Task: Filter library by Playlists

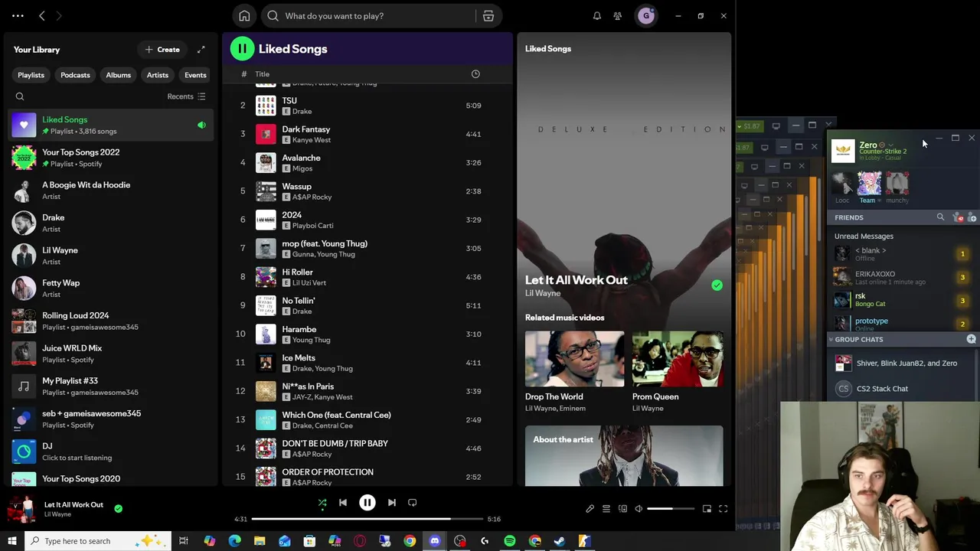Action: [x=31, y=75]
